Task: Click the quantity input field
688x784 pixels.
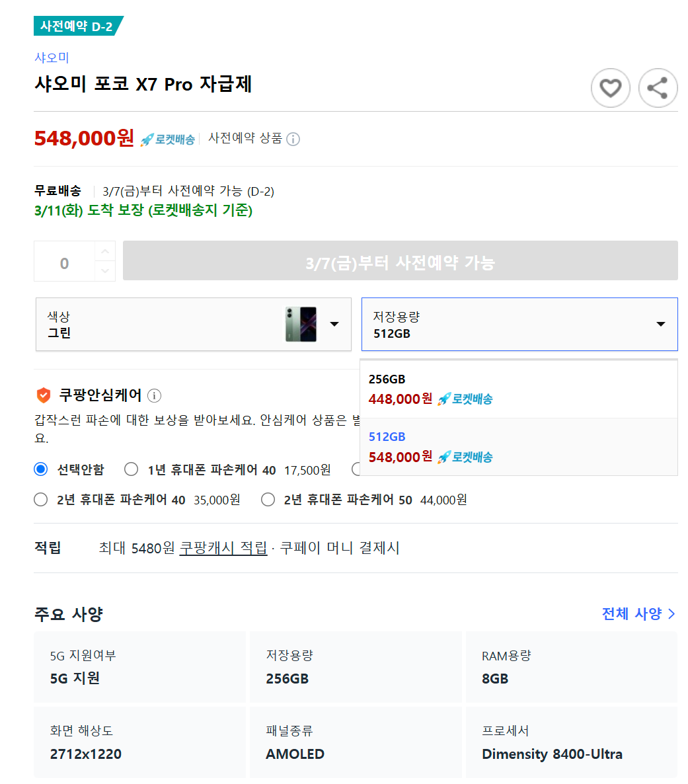Action: (x=65, y=262)
